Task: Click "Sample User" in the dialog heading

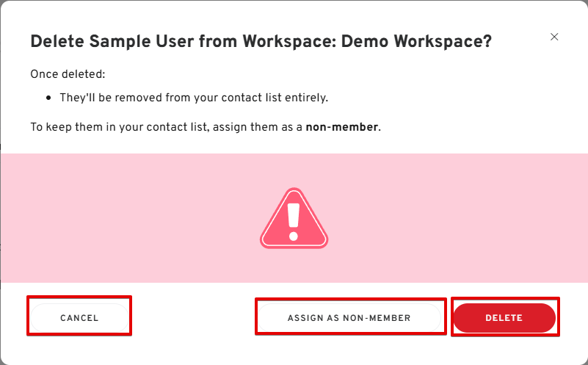Action: point(142,41)
